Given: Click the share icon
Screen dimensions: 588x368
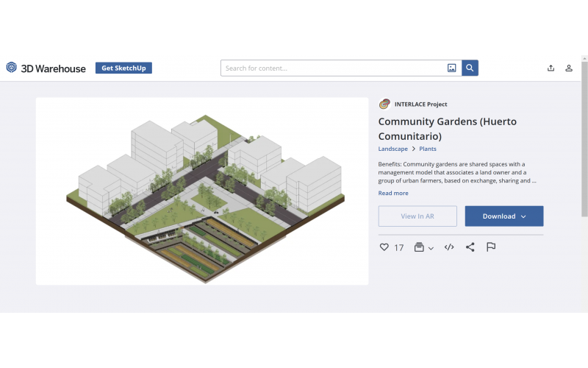Looking at the screenshot, I should click(470, 247).
